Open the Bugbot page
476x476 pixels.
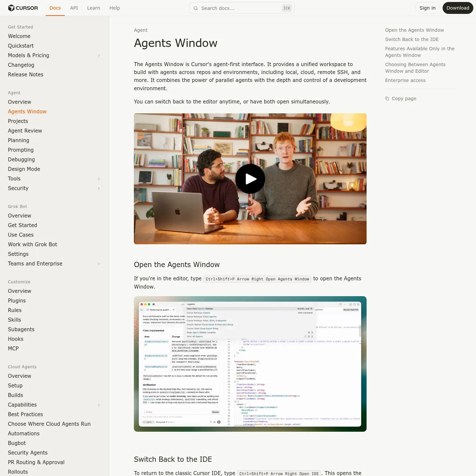click(17, 443)
